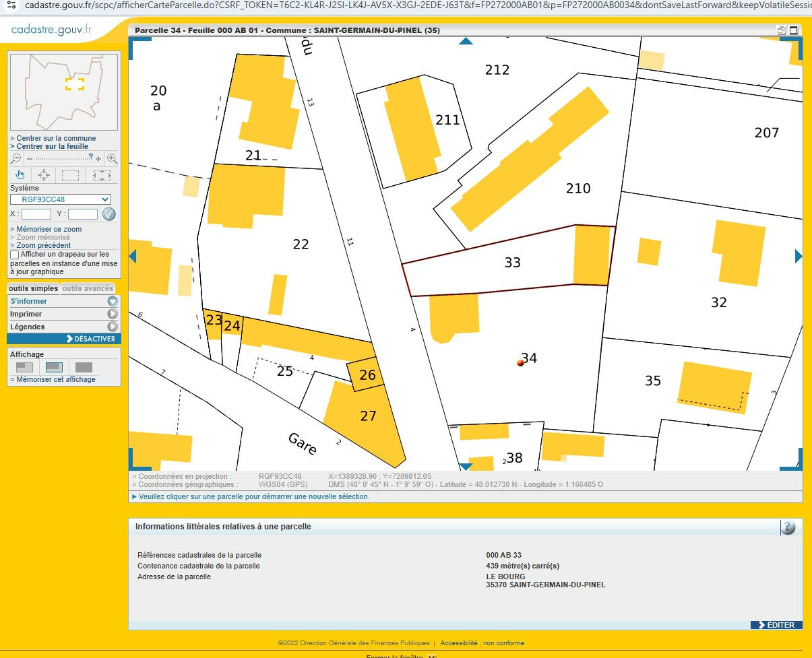Expand the Légendes section

[112, 327]
